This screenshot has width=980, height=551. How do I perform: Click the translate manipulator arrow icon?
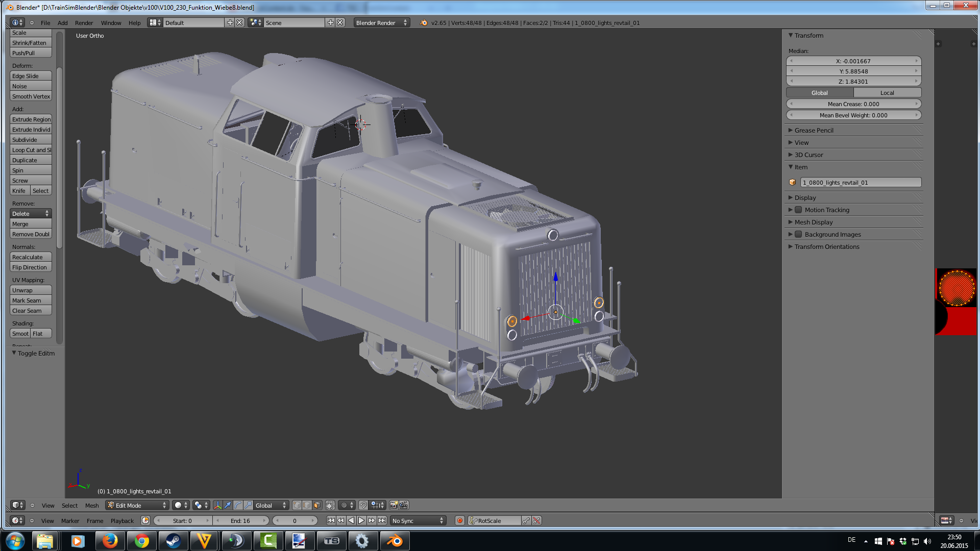228,505
